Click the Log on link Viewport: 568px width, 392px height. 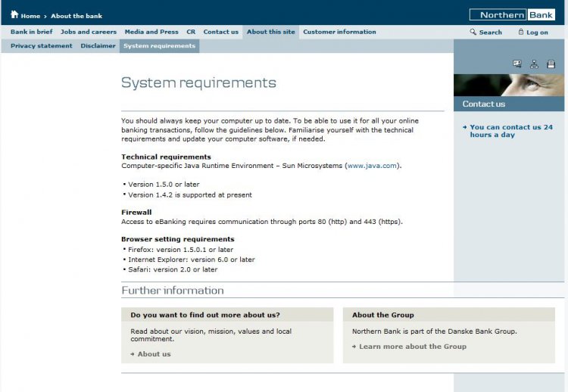(x=537, y=33)
